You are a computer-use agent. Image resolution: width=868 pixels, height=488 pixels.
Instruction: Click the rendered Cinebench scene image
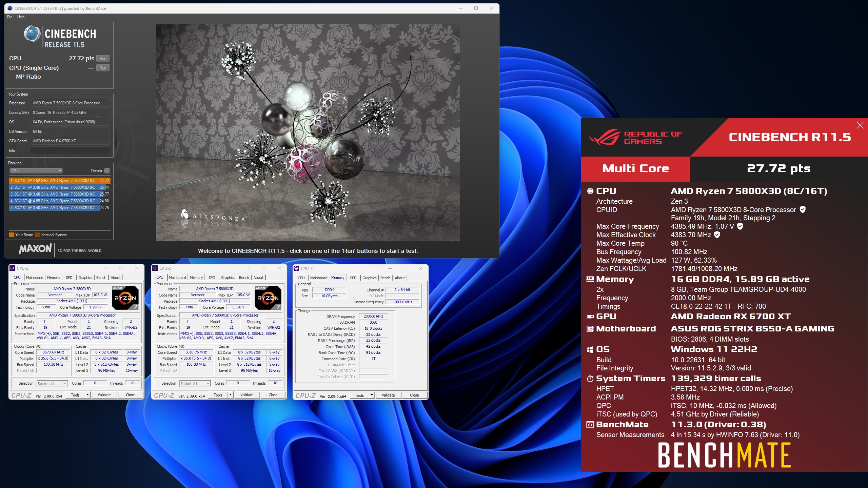pos(308,132)
